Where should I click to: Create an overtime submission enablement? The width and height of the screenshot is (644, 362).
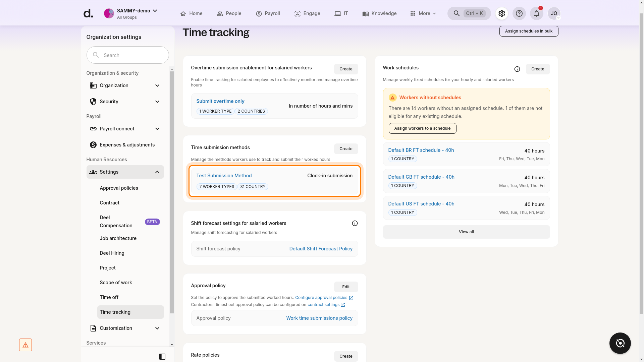coord(346,69)
